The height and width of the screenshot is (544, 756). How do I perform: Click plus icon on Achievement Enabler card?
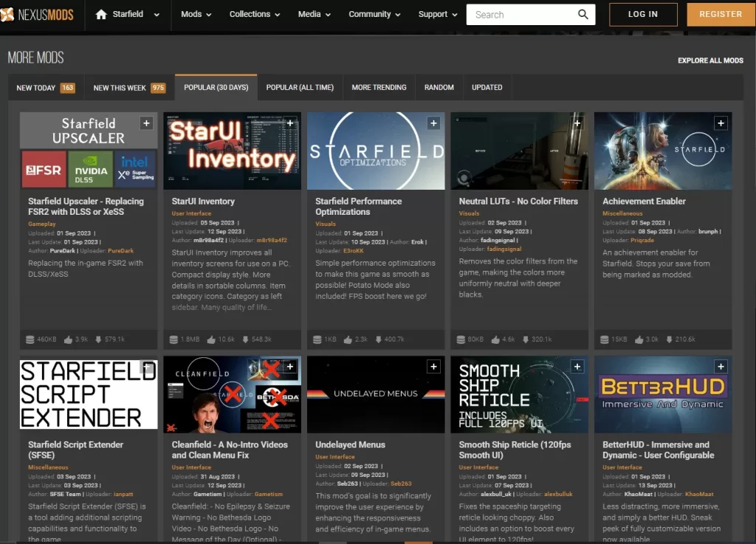721,123
